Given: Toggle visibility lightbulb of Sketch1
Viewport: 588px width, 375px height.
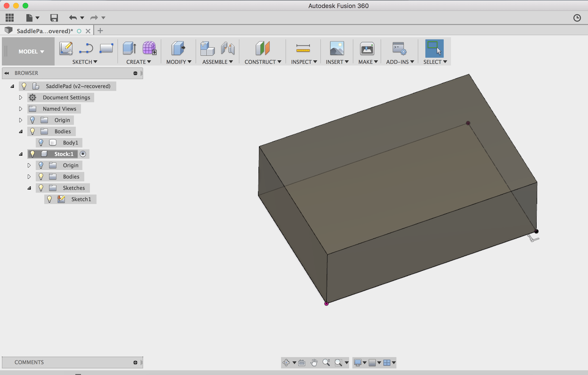Looking at the screenshot, I should pyautogui.click(x=49, y=199).
